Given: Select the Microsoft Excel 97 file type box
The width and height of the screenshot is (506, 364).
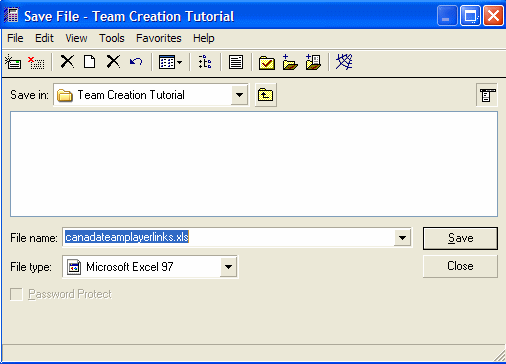Looking at the screenshot, I should (150, 267).
